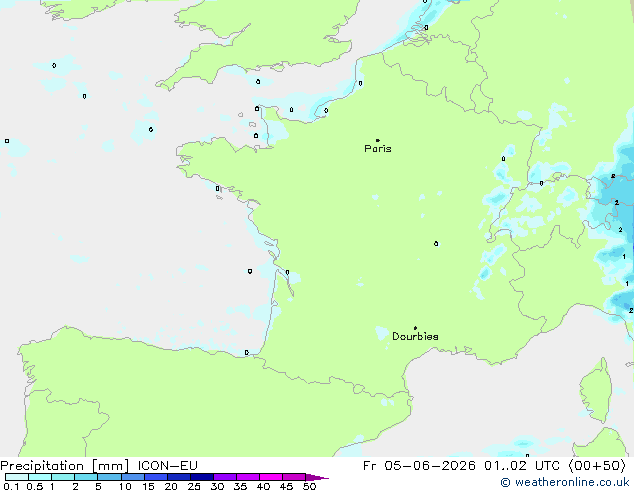
Task: Pick the 25–30 mm legend color swatch
Action: pos(201,477)
